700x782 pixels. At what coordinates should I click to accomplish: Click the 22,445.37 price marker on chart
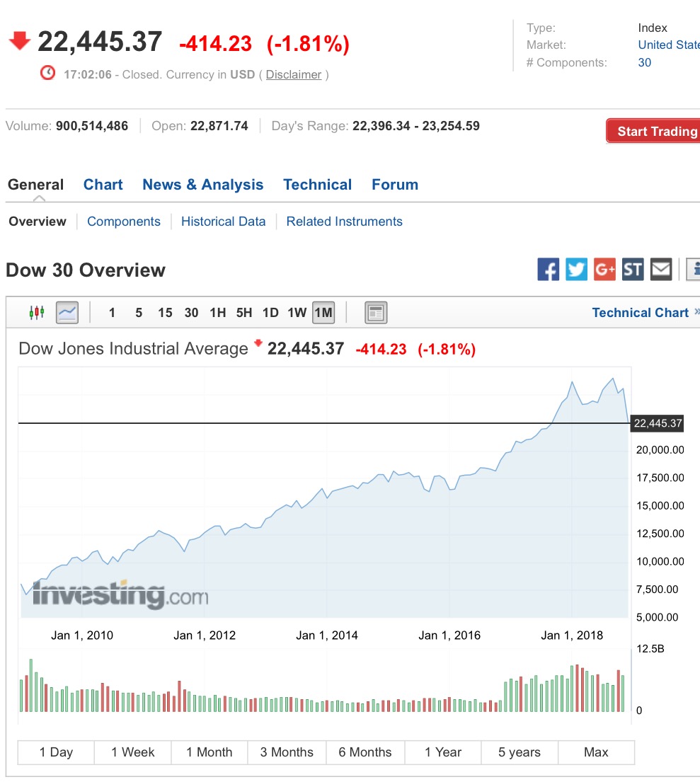point(658,424)
